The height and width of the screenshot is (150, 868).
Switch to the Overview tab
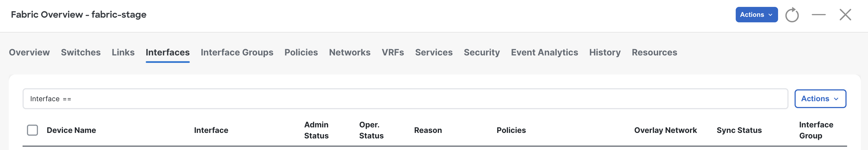click(x=29, y=52)
